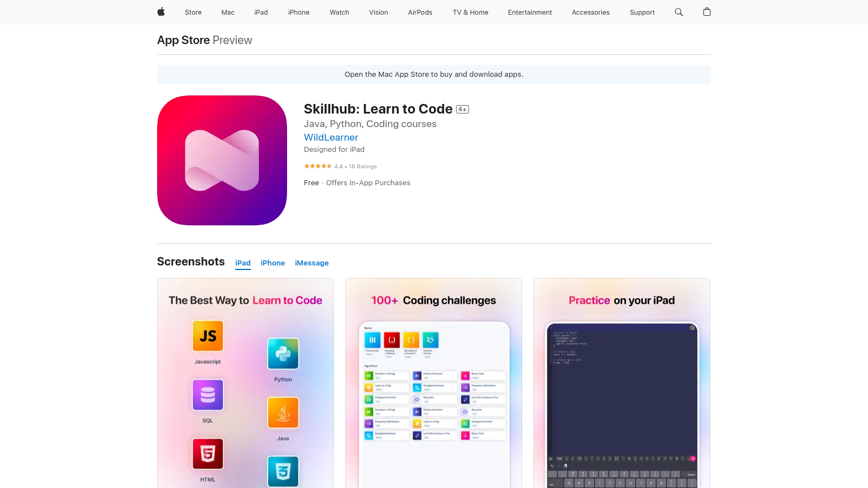Click the App Store header link

183,40
